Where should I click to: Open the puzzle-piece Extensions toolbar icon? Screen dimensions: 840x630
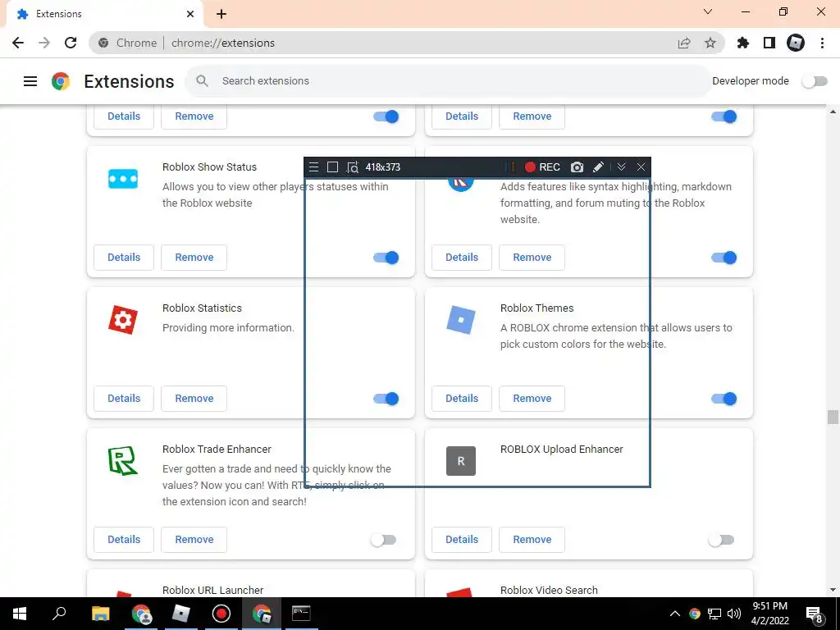click(743, 43)
